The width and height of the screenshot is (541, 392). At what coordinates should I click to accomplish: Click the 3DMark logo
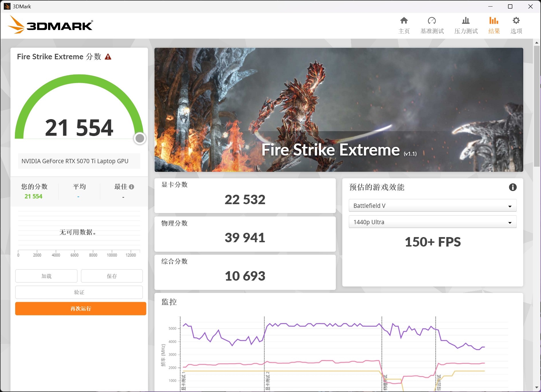click(x=50, y=25)
